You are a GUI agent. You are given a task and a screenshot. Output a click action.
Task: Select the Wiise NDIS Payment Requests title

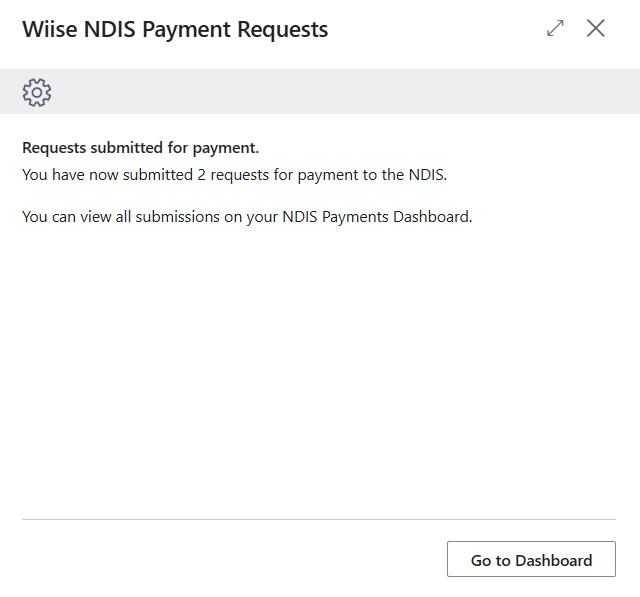click(x=175, y=29)
